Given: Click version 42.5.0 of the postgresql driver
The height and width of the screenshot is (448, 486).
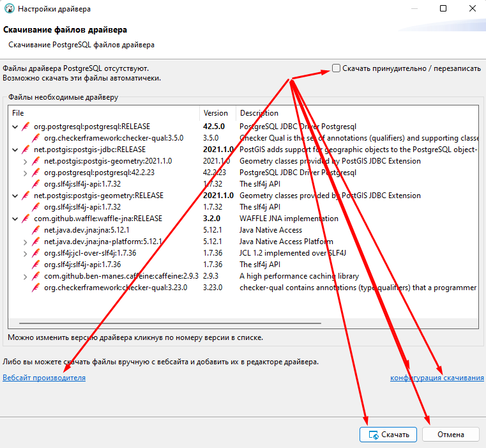Looking at the screenshot, I should 214,127.
